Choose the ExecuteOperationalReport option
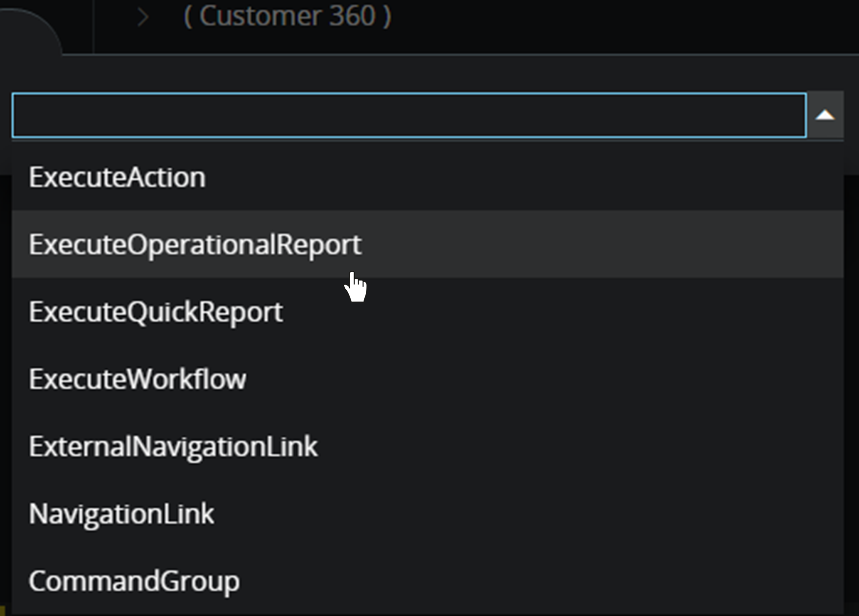This screenshot has height=616, width=859. pos(195,244)
